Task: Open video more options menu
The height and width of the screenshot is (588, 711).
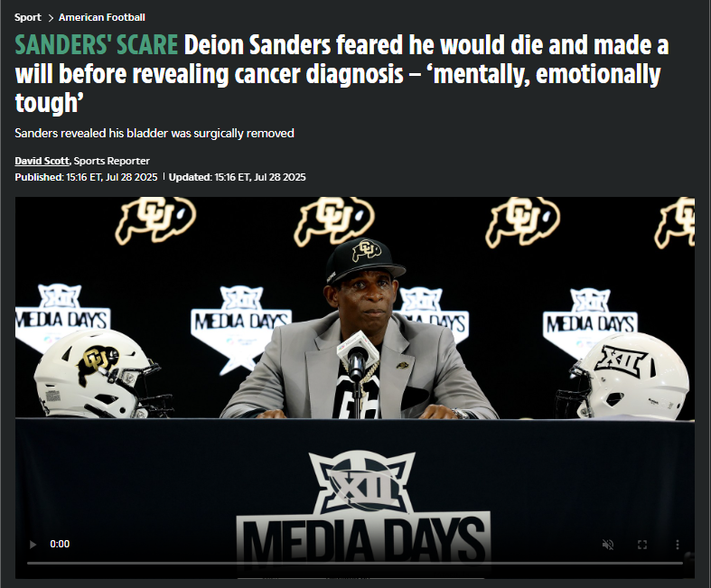Action: pyautogui.click(x=677, y=544)
